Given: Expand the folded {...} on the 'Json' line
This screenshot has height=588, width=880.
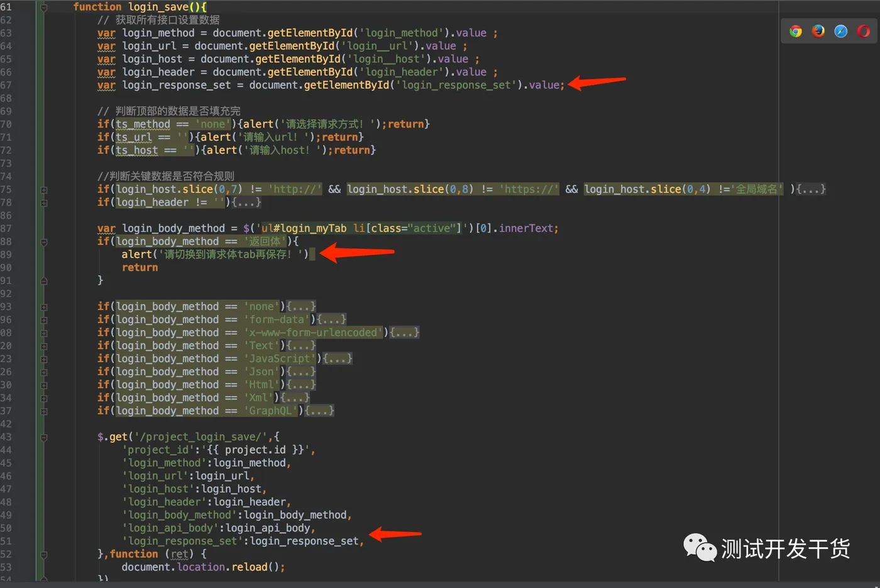Looking at the screenshot, I should [x=300, y=372].
